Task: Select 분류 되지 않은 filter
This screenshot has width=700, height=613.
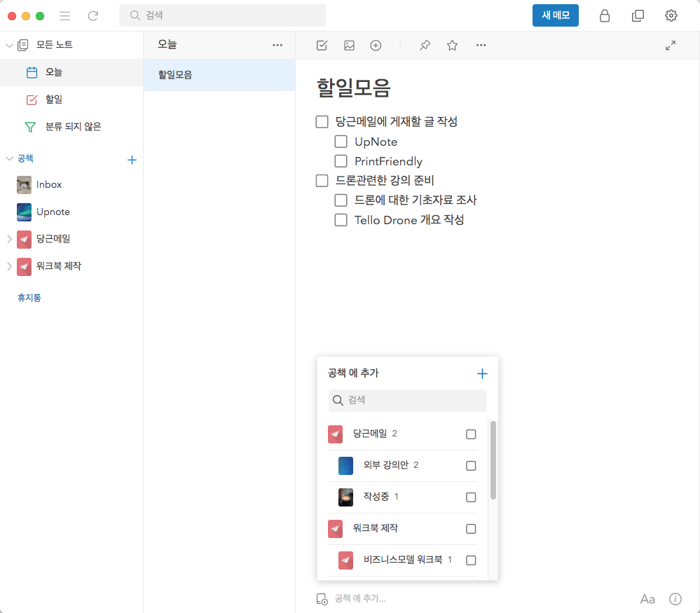Action: pyautogui.click(x=71, y=127)
